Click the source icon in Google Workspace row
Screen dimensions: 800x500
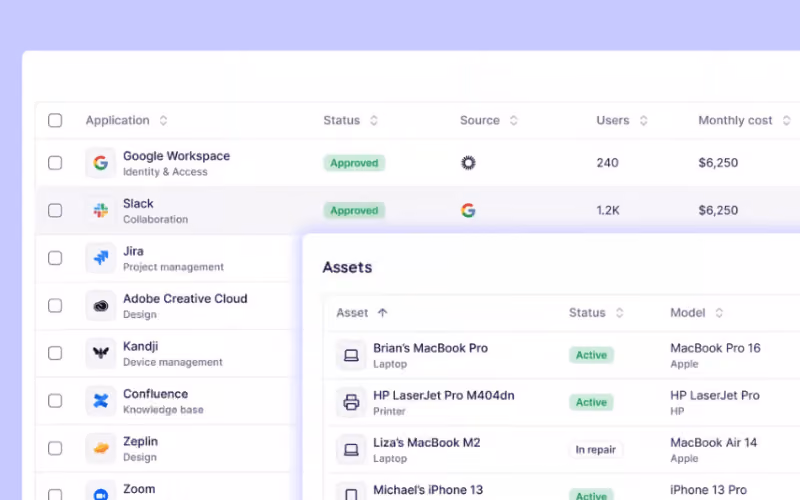(468, 163)
